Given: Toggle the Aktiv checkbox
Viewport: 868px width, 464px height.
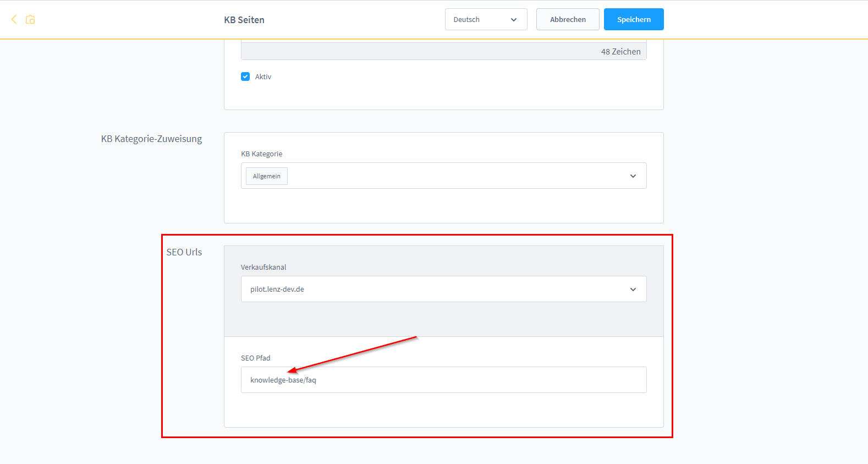Looking at the screenshot, I should point(245,77).
